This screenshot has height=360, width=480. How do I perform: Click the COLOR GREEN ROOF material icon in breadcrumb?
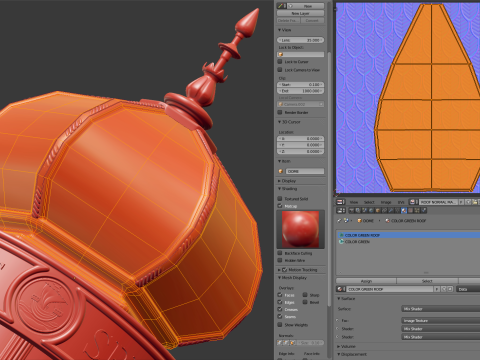(387, 221)
